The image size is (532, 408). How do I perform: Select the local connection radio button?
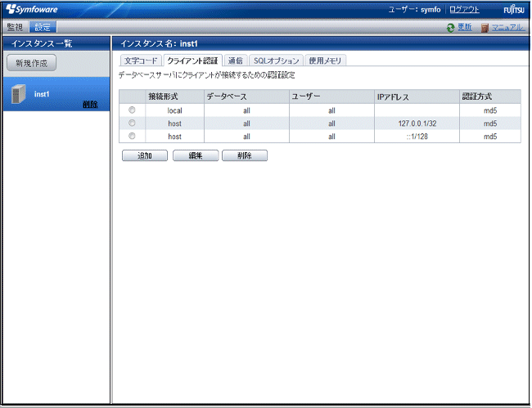click(x=132, y=110)
